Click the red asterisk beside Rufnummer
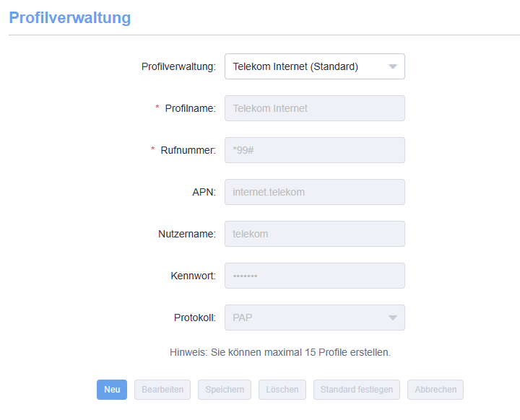Screen dimensions: 520x420 152,150
